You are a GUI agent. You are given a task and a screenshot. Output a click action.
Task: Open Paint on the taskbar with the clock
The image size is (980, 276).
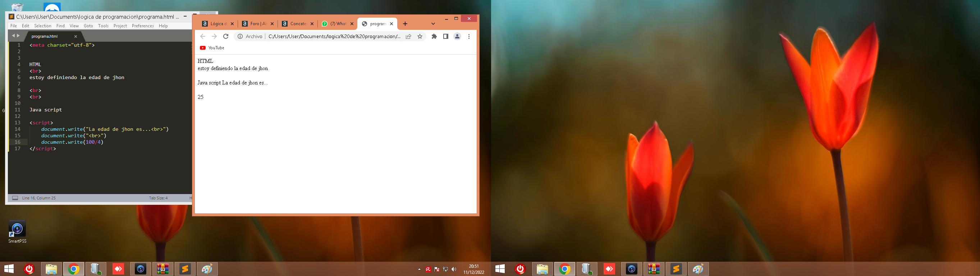coord(207,269)
